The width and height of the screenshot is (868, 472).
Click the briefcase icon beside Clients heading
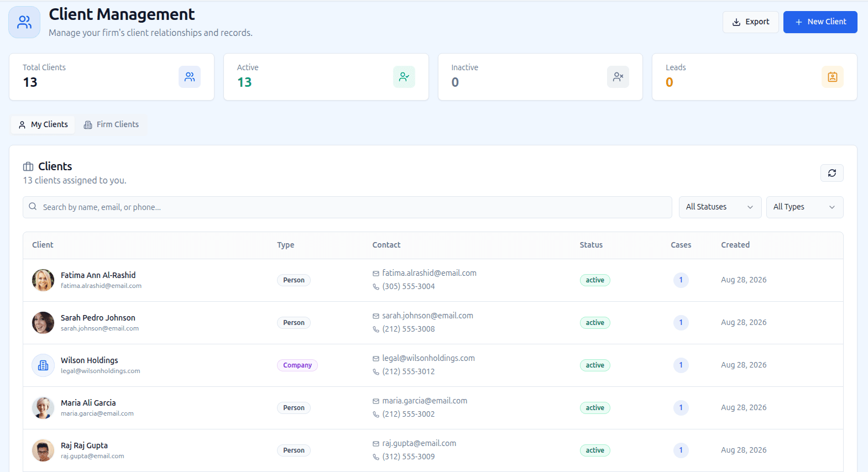click(x=28, y=166)
